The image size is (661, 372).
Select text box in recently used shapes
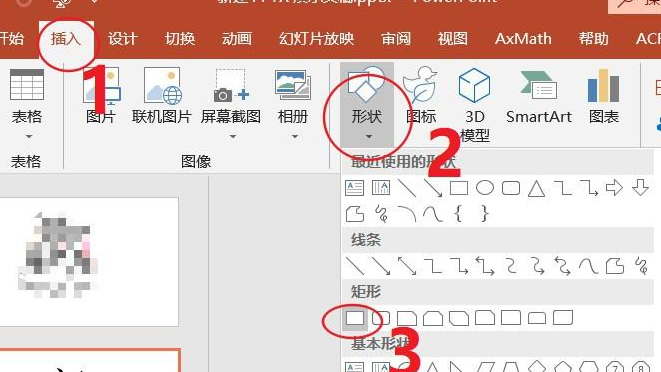355,188
